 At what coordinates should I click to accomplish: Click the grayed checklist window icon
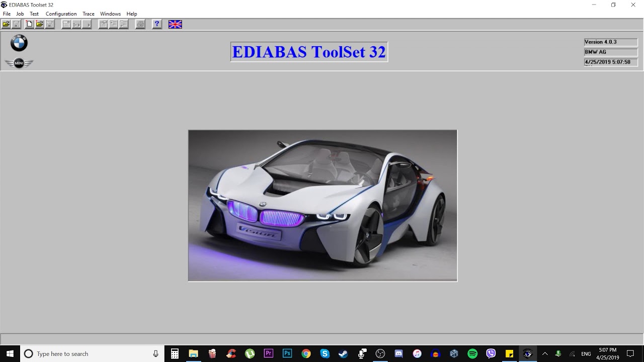(x=113, y=24)
